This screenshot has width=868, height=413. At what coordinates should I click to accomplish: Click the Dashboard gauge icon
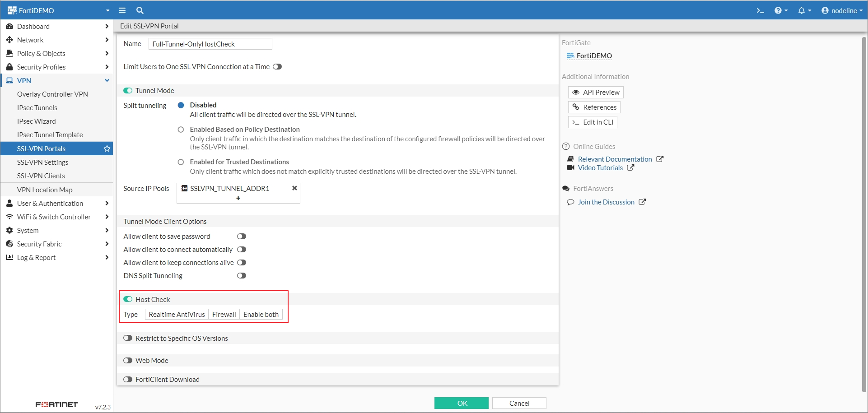tap(9, 26)
